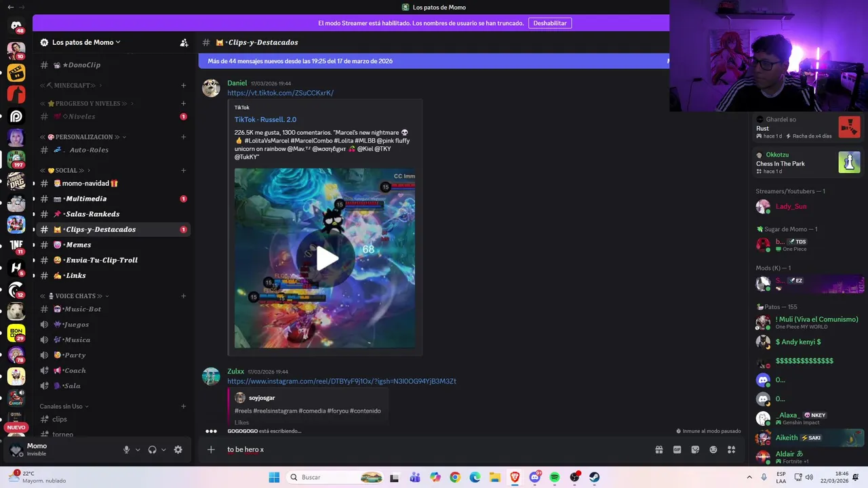Image resolution: width=868 pixels, height=488 pixels.
Task: Open headphone output options arrow
Action: tap(163, 449)
